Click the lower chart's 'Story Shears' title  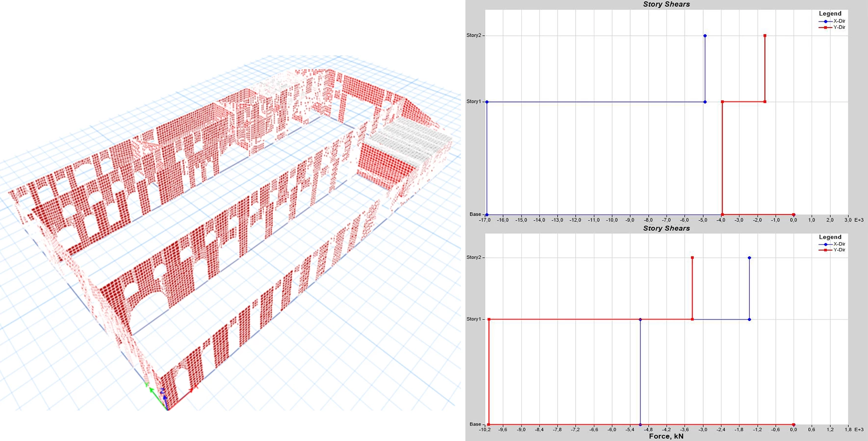(x=666, y=228)
